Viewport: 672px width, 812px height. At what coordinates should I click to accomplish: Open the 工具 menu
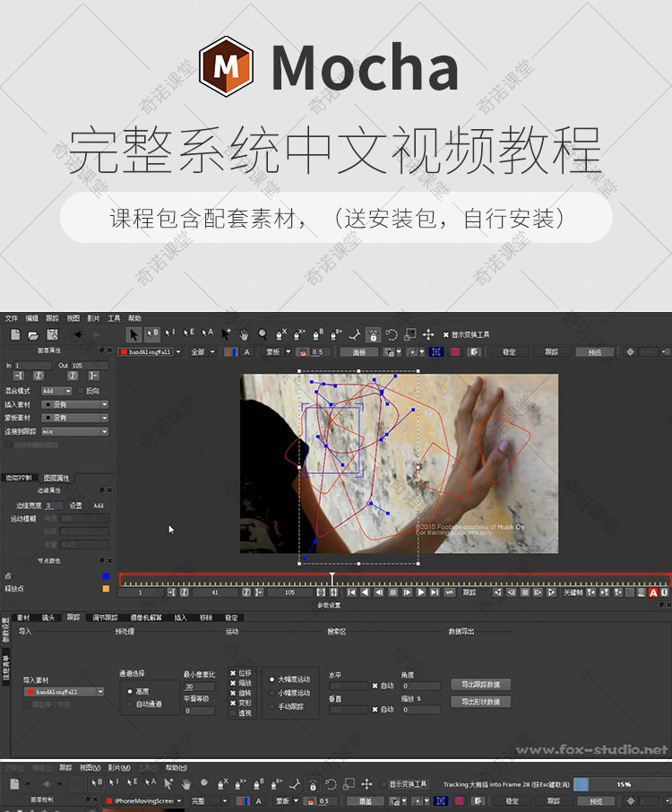point(114,318)
